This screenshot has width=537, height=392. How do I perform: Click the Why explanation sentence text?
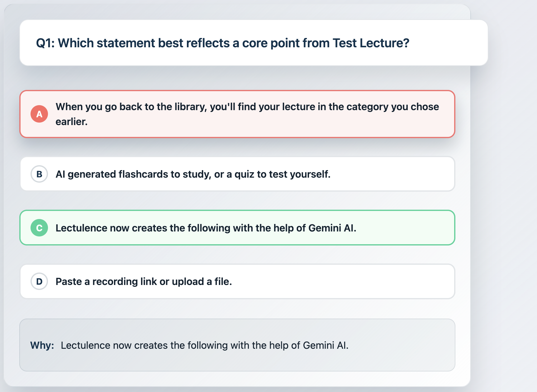point(204,345)
